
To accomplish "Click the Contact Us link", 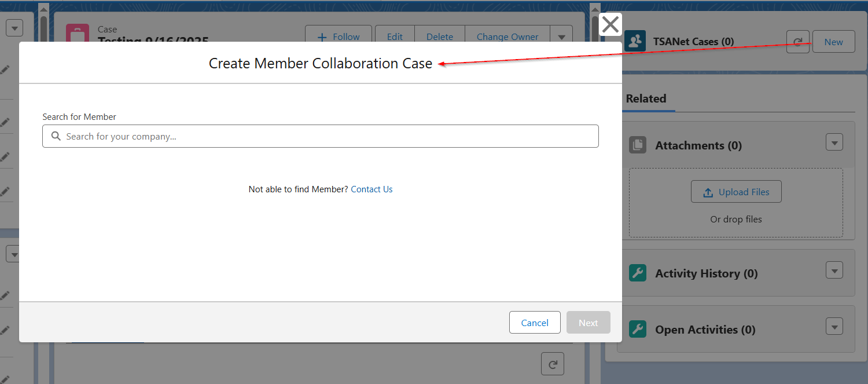I will pos(372,189).
